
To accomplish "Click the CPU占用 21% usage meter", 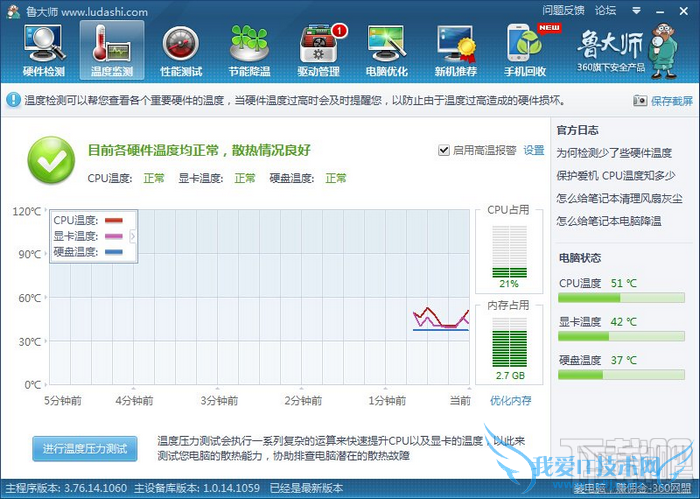I will point(509,253).
